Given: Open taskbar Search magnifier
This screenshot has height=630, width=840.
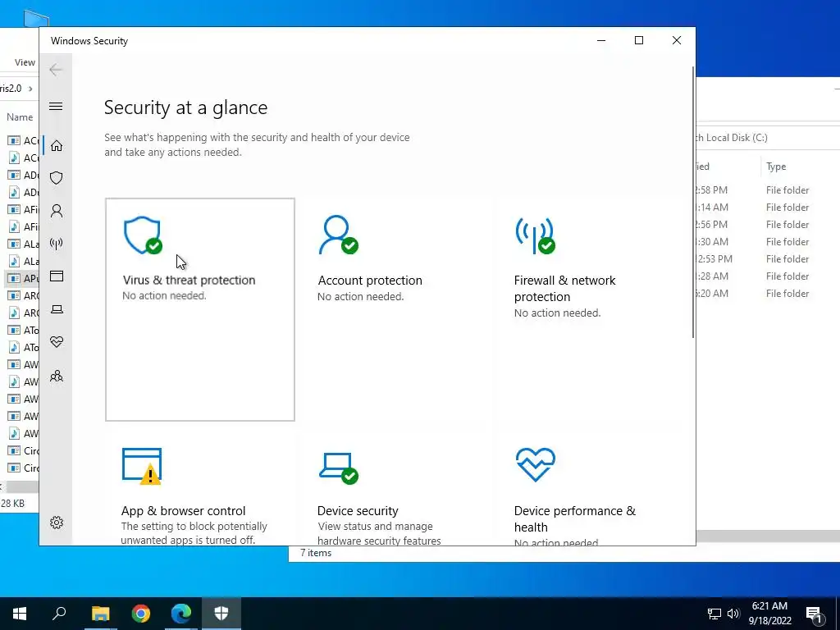Looking at the screenshot, I should click(x=59, y=614).
